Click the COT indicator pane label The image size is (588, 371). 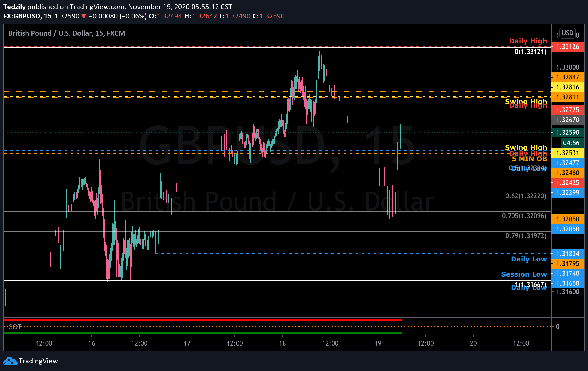(15, 327)
